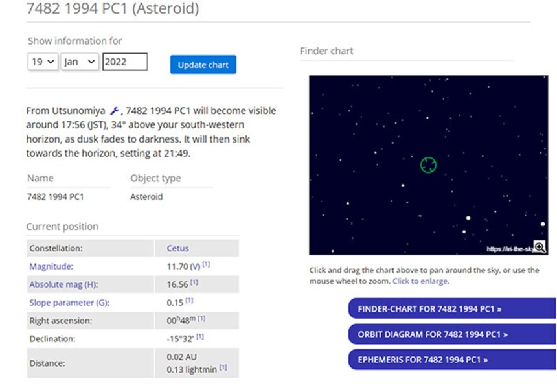
Task: Click the footnote reference beside right ascension value
Action: (x=201, y=318)
